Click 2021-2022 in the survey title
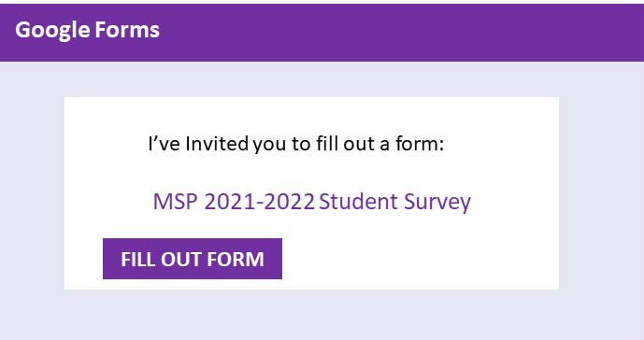Viewport: 644px width, 340px height. (x=259, y=202)
